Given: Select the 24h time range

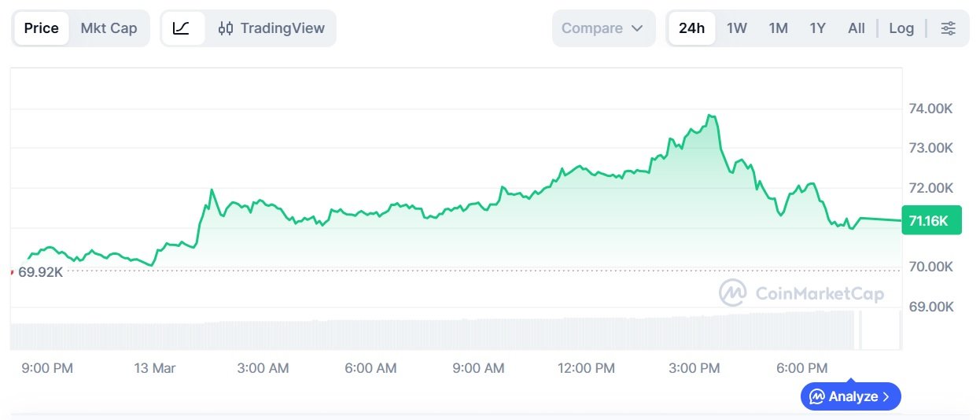Looking at the screenshot, I should [x=691, y=28].
